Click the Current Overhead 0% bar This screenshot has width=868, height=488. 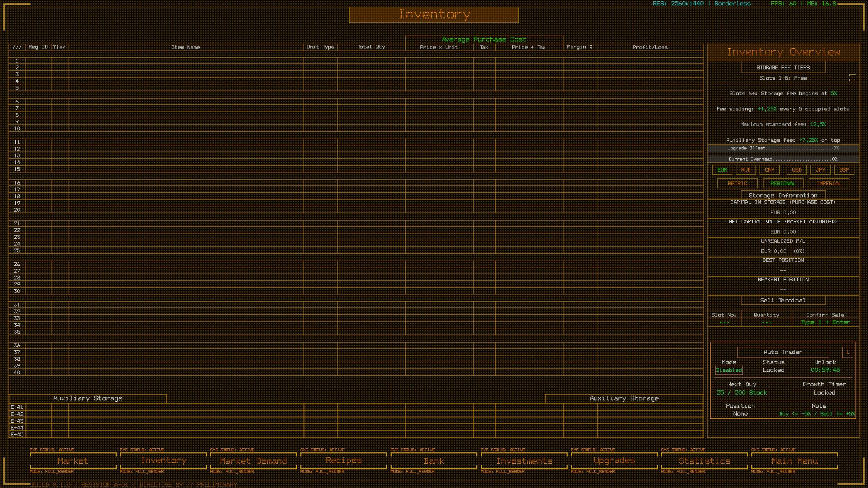(783, 159)
